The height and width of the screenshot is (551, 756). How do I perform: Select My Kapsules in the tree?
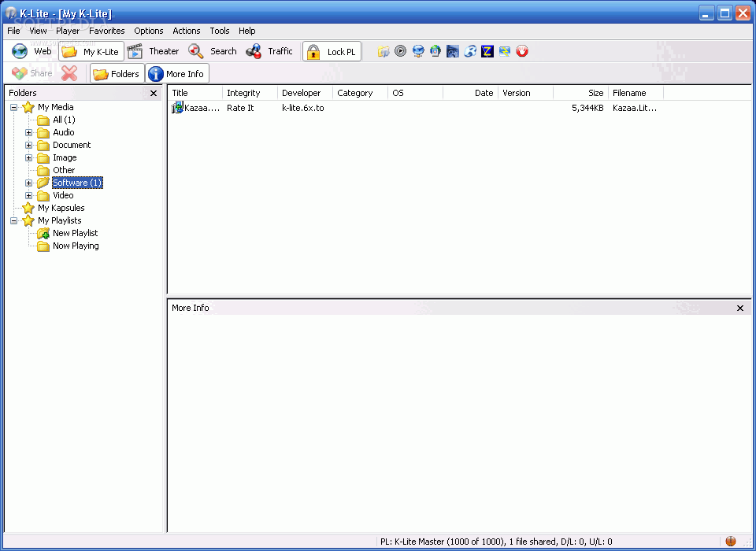click(61, 208)
